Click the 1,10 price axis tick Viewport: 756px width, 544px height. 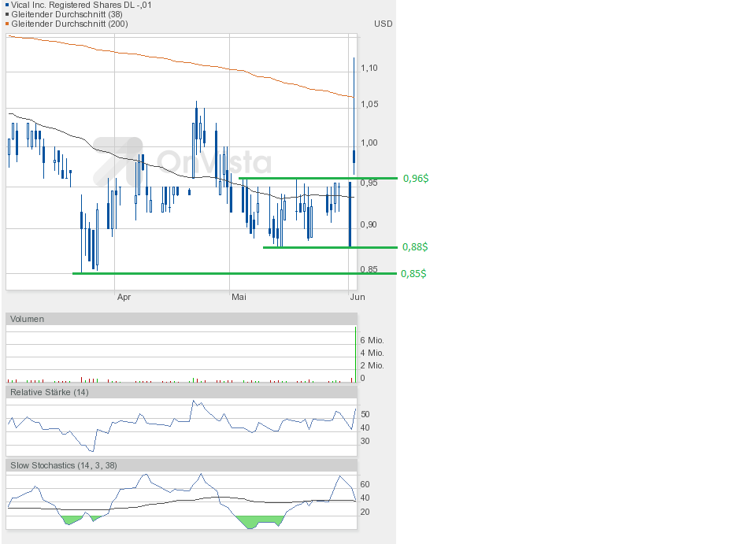pos(369,68)
